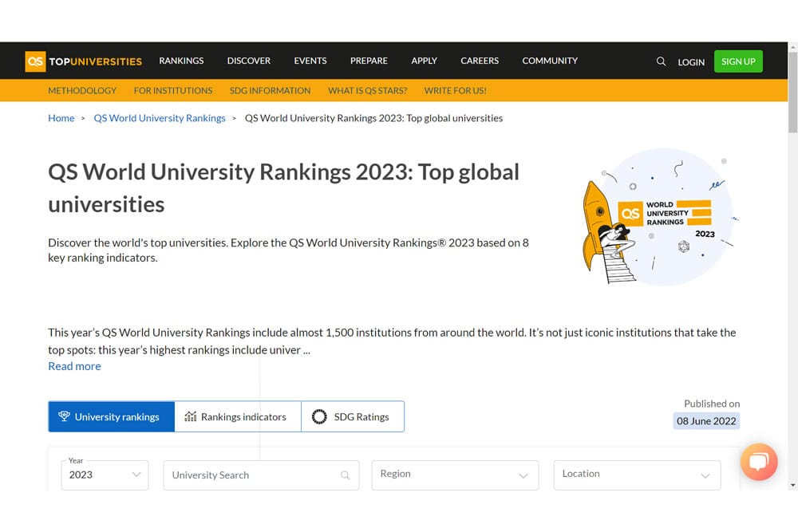Go to Home breadcrumb link

pyautogui.click(x=61, y=118)
